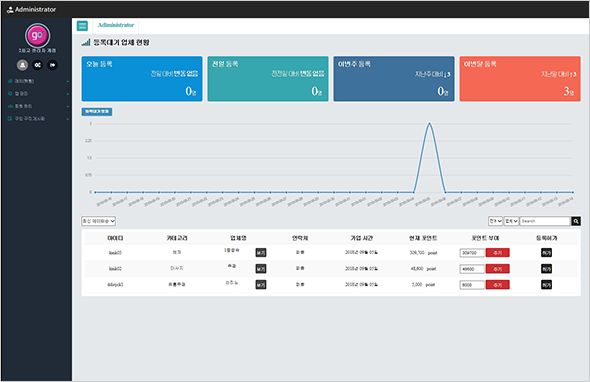Click the point input field showing 309700
590x382 pixels.
click(x=472, y=253)
